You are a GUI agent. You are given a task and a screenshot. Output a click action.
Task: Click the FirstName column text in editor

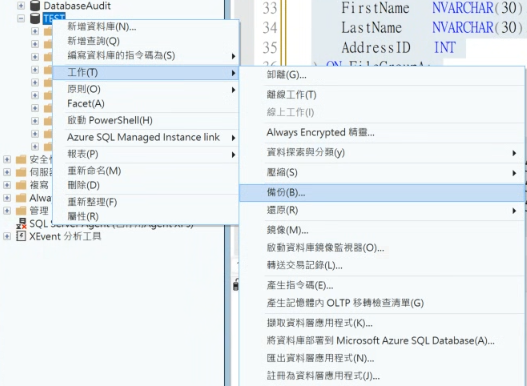click(375, 8)
